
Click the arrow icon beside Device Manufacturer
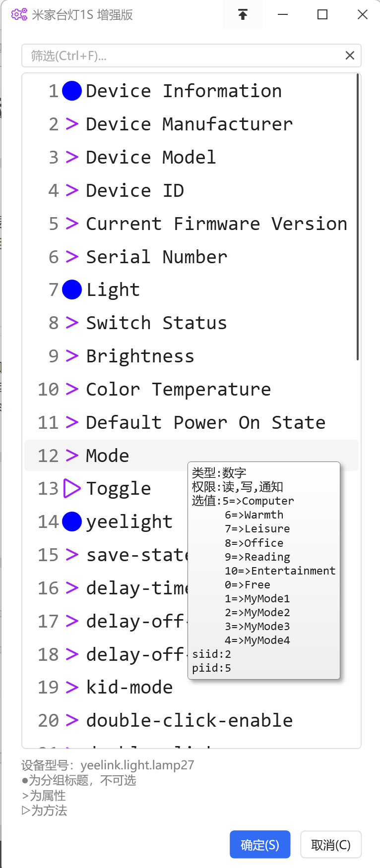pyautogui.click(x=72, y=124)
